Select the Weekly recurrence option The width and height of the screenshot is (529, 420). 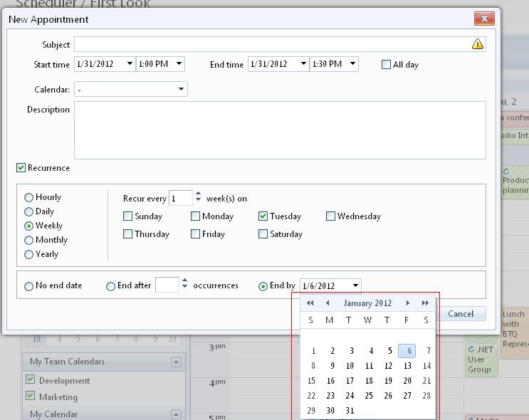[x=28, y=226]
